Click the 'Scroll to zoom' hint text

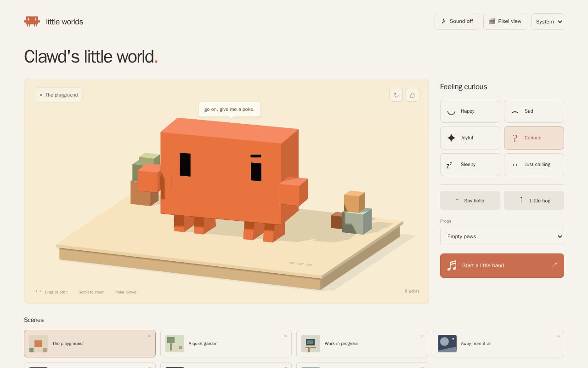91,292
